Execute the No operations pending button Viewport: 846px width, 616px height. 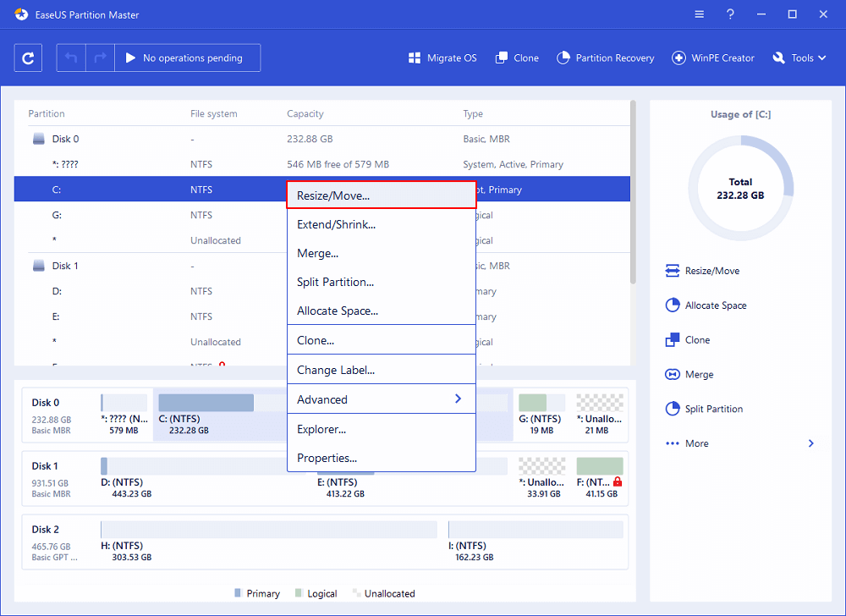tap(187, 58)
